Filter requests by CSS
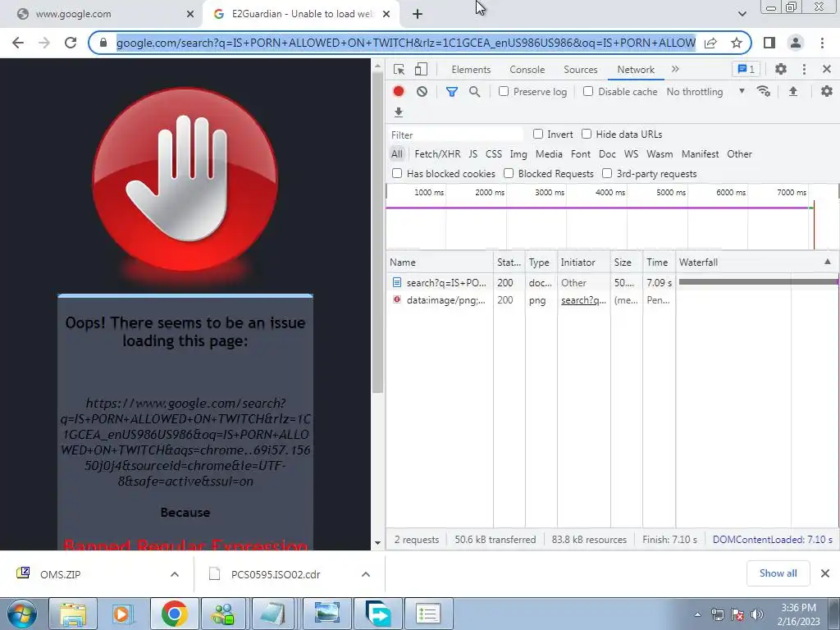 tap(493, 154)
